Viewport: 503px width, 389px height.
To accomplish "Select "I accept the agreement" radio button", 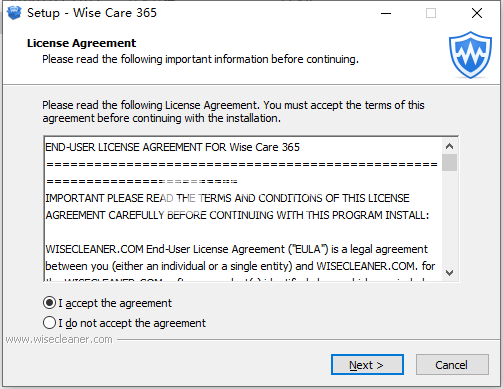I will (x=49, y=303).
